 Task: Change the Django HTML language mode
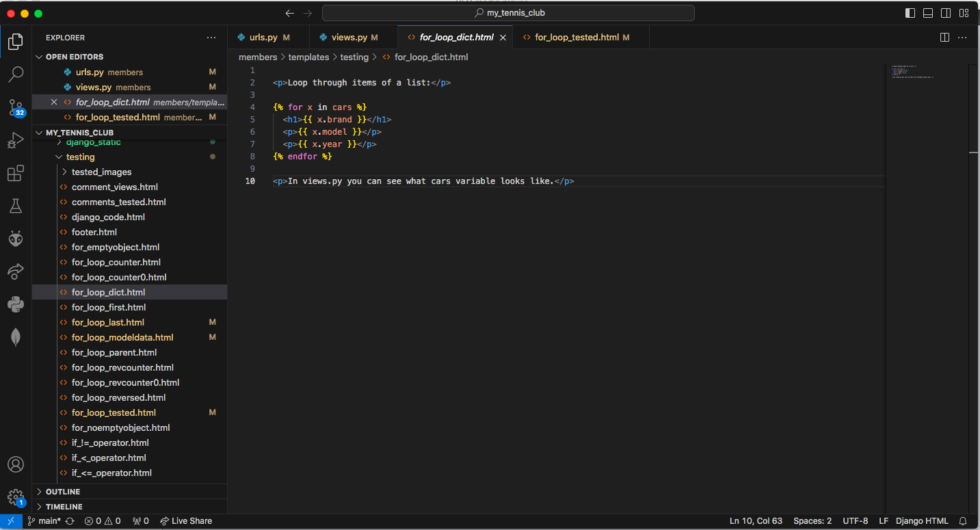click(x=922, y=521)
